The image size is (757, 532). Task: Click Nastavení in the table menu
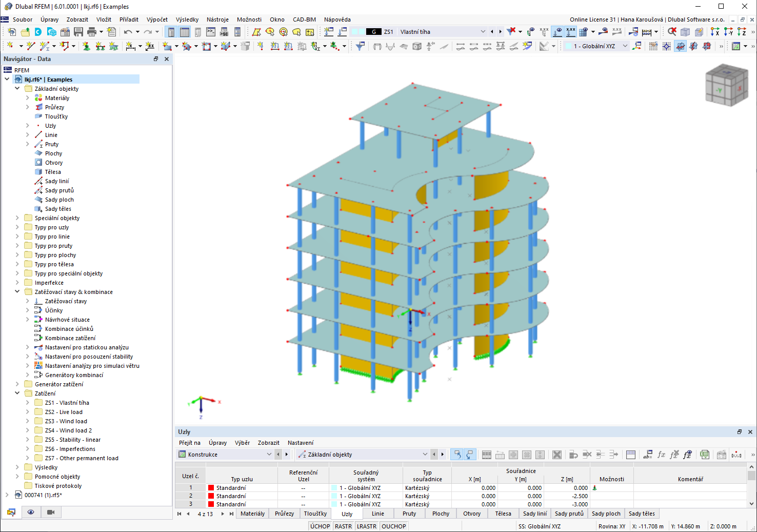pyautogui.click(x=301, y=443)
